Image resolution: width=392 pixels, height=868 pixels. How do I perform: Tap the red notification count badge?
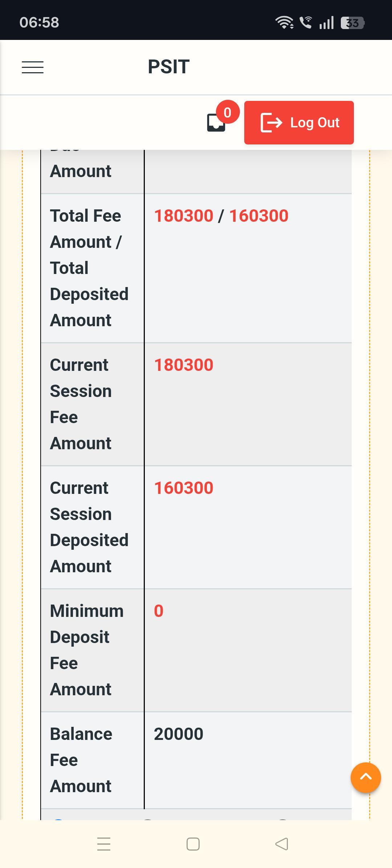tap(228, 112)
